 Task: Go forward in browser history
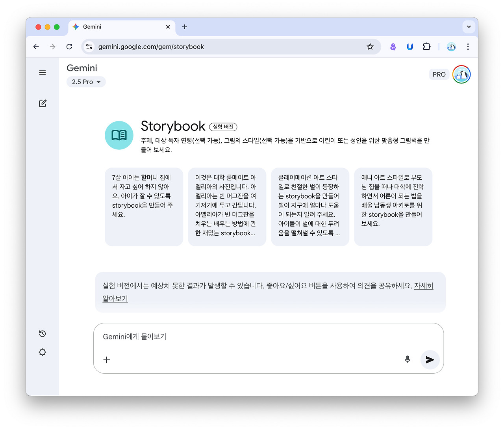[53, 47]
